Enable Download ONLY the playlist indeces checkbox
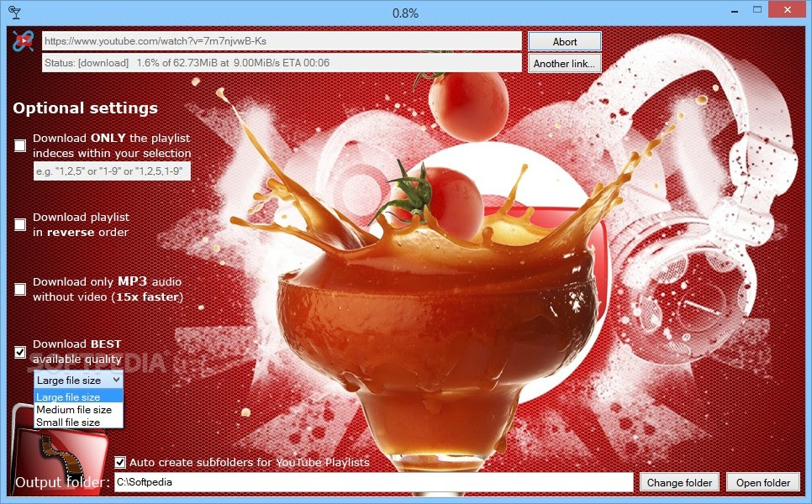Viewport: 812px width, 504px height. tap(20, 146)
